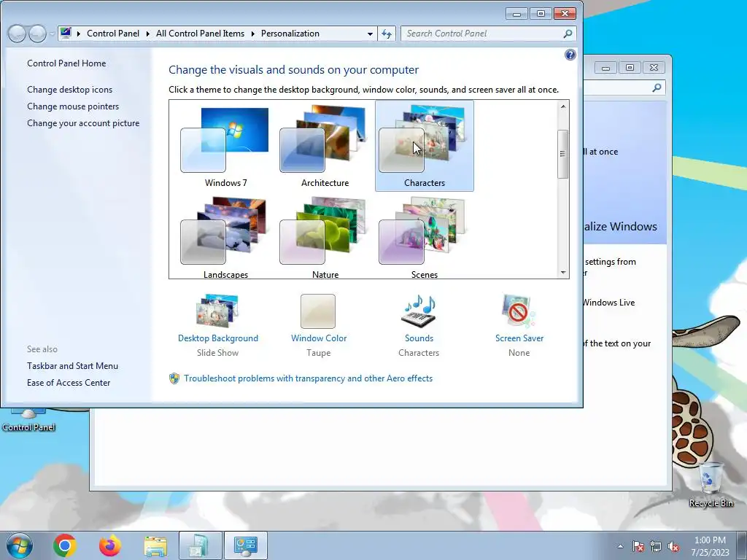747x560 pixels.
Task: Click Personalization in the breadcrumb
Action: 290,34
